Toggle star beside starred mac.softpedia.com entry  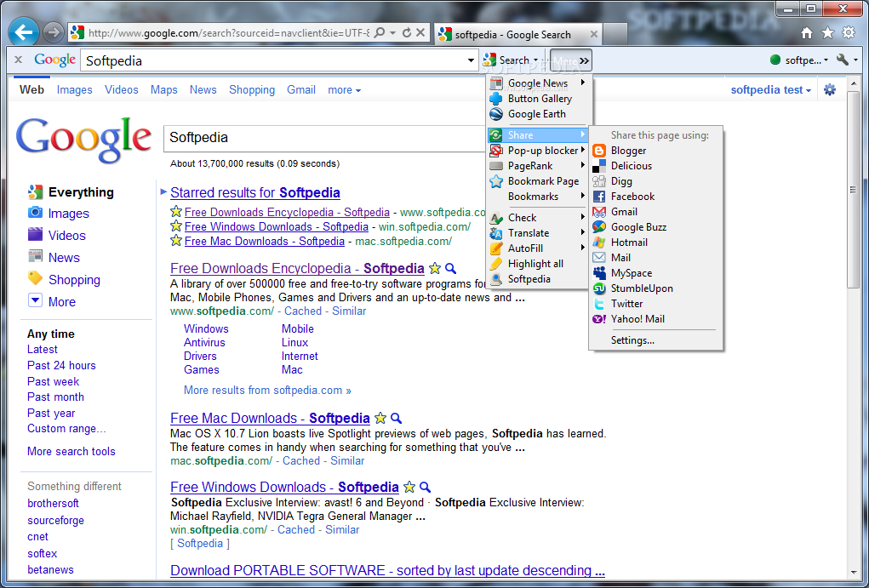click(176, 241)
